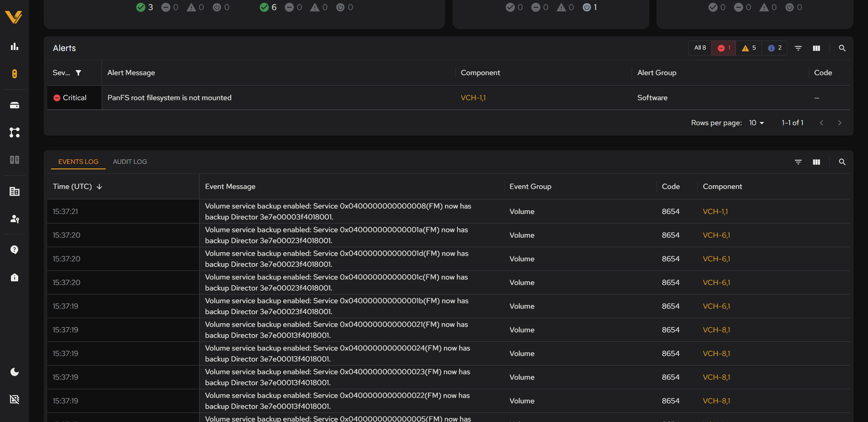This screenshot has width=868, height=422.
Task: Toggle critical alerts filter showing 1
Action: point(724,48)
